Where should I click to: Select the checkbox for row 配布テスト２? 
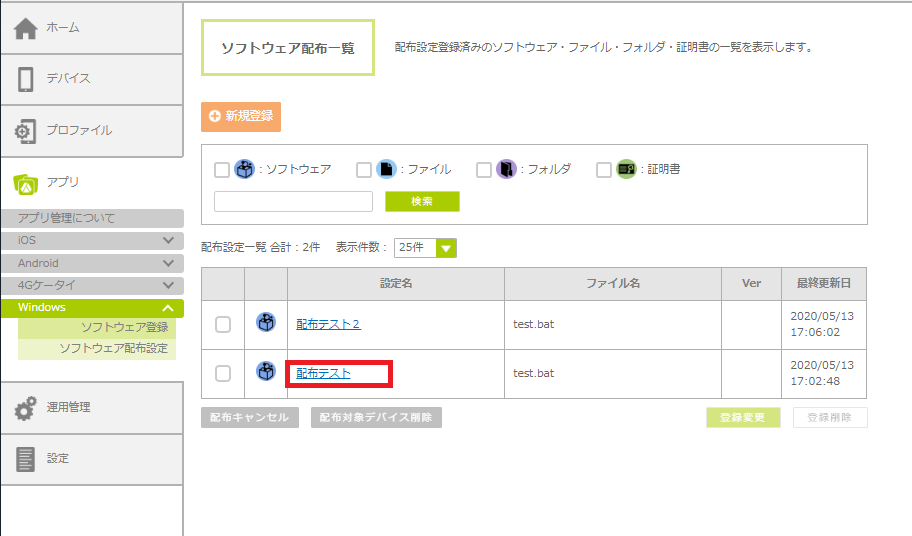pyautogui.click(x=223, y=324)
